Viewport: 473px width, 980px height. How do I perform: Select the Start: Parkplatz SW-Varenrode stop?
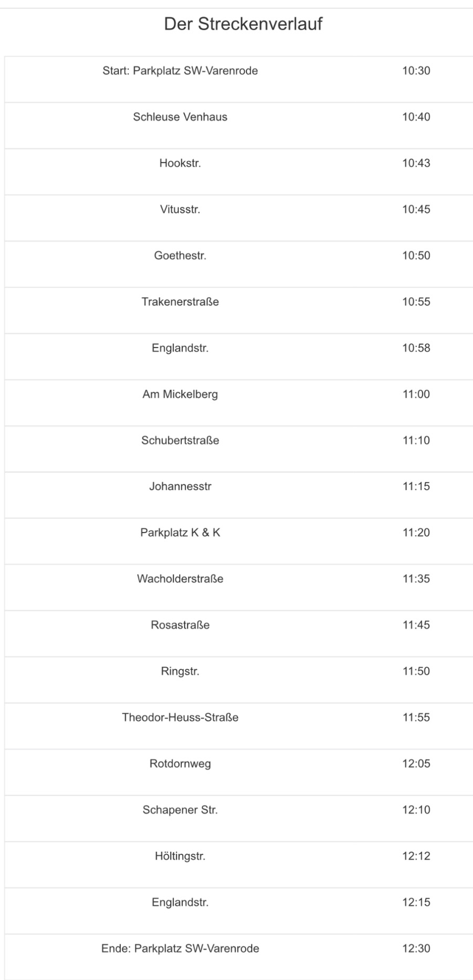click(180, 71)
